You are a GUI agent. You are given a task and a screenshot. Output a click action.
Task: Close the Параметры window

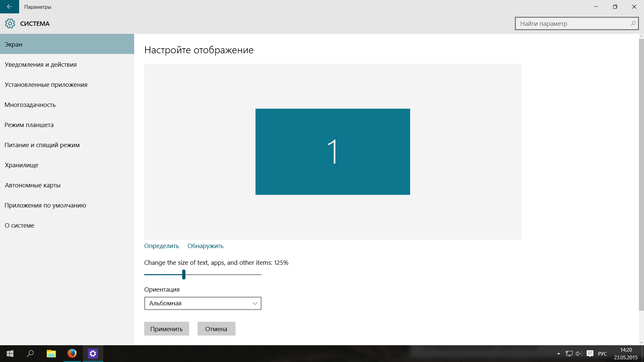click(x=634, y=7)
